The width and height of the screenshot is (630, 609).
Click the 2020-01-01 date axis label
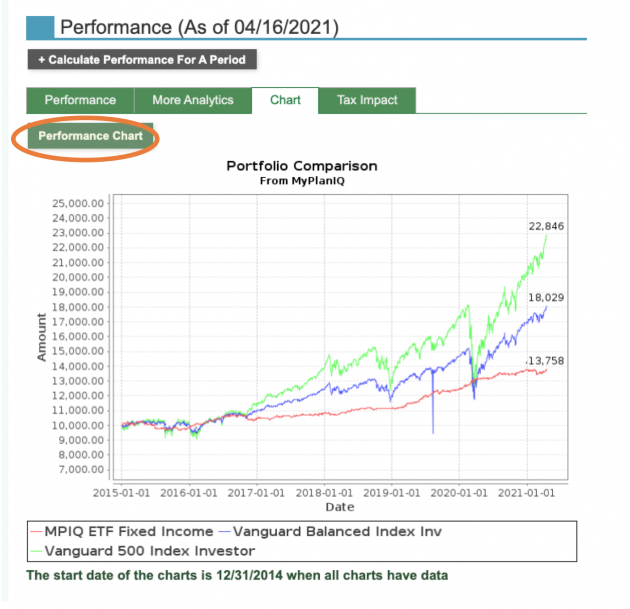[x=459, y=493]
